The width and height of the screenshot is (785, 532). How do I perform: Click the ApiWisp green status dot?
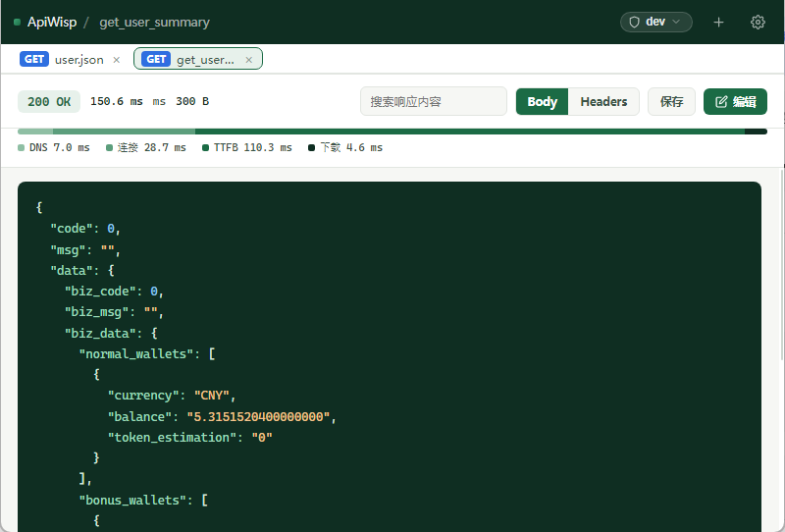click(x=17, y=22)
